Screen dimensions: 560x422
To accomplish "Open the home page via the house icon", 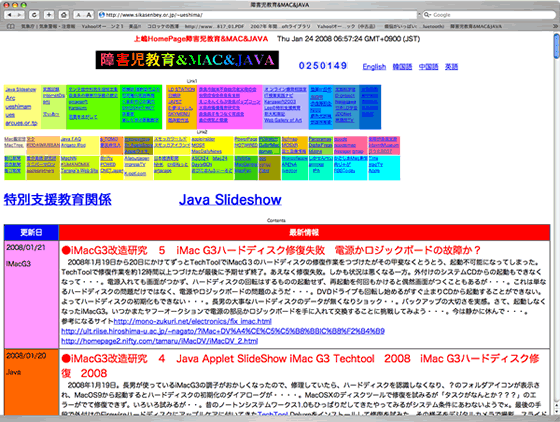I will click(64, 15).
